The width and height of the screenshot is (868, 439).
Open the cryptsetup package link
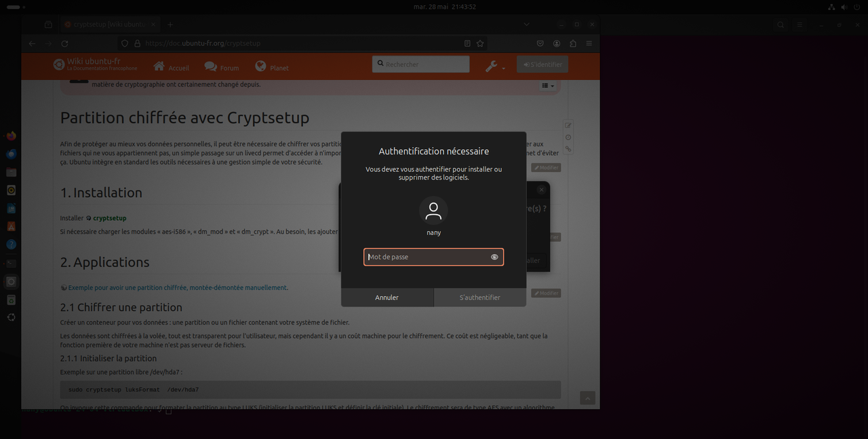coord(109,218)
